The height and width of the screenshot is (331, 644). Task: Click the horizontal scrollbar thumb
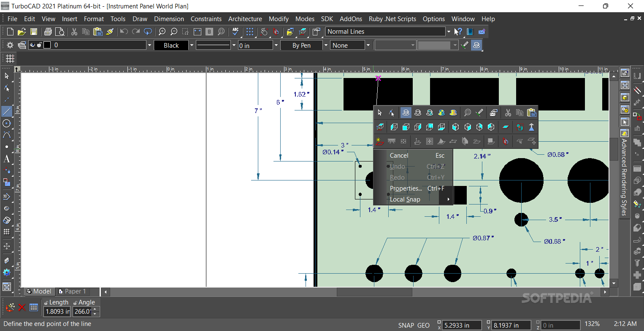coord(374,292)
